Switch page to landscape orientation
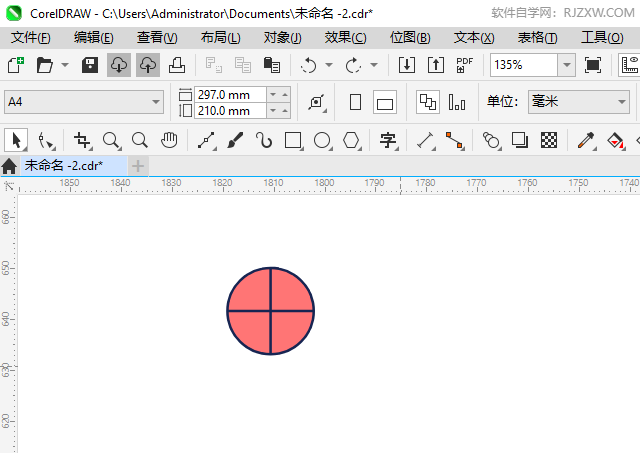 (x=385, y=102)
